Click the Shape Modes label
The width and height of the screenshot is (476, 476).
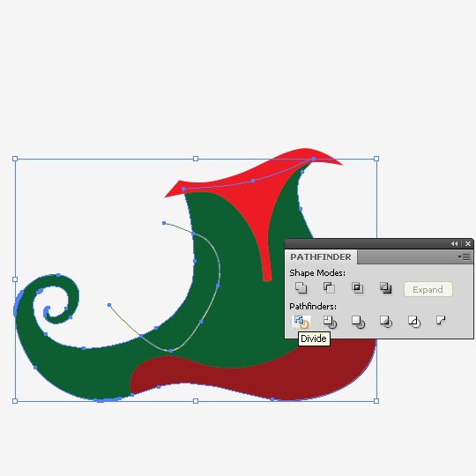click(x=317, y=273)
